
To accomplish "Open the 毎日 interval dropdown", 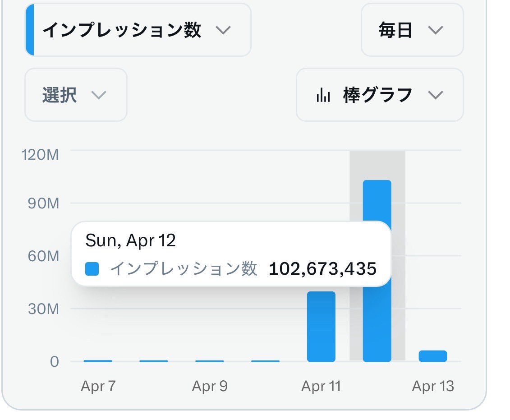I will pos(412,30).
